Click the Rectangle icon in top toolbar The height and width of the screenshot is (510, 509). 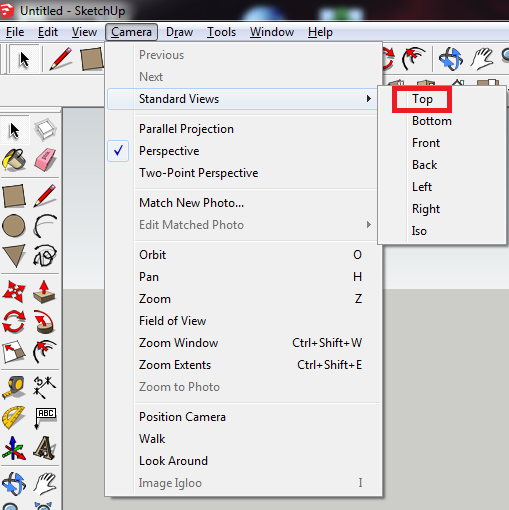91,59
